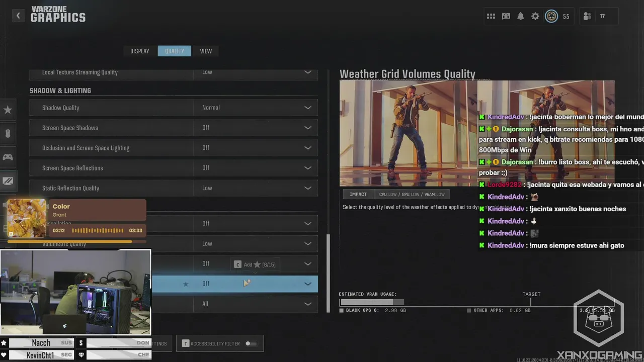Click the webcam overlay thumbnail
This screenshot has width=644, height=362.
tap(75, 292)
